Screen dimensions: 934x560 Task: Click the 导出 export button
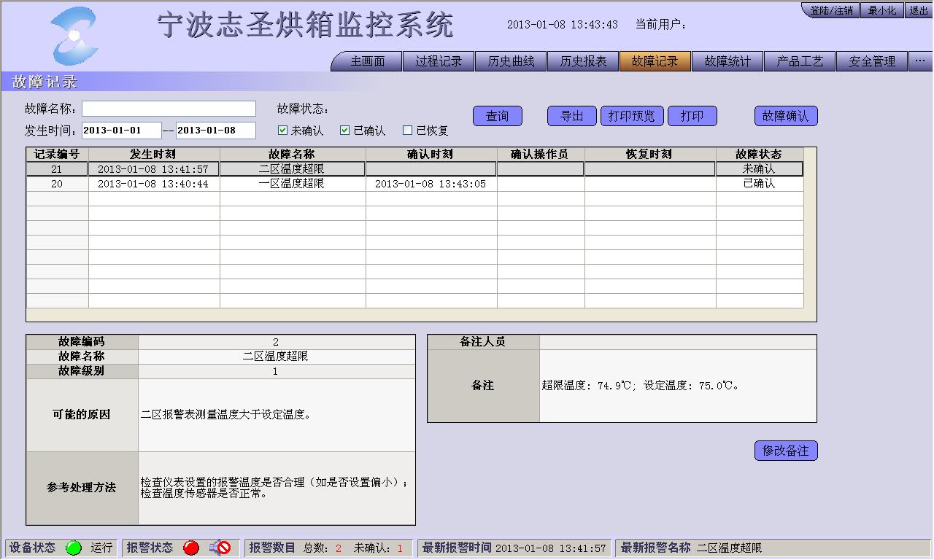click(572, 116)
